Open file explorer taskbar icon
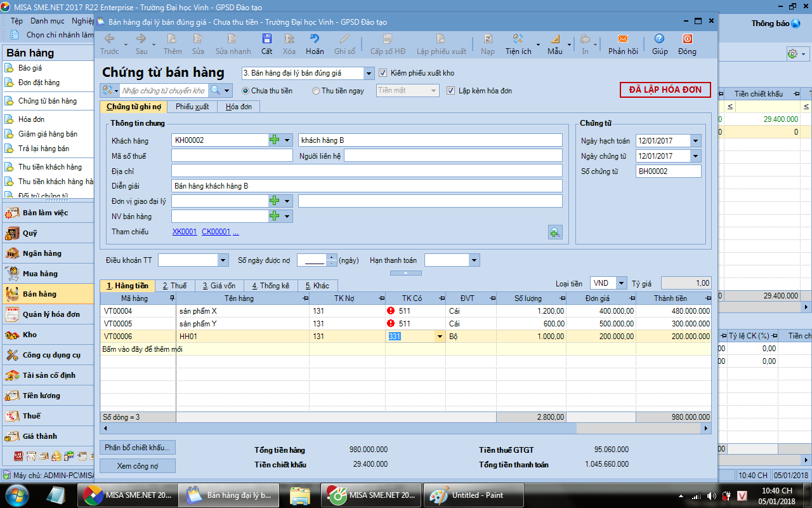812x508 pixels. pos(299,495)
